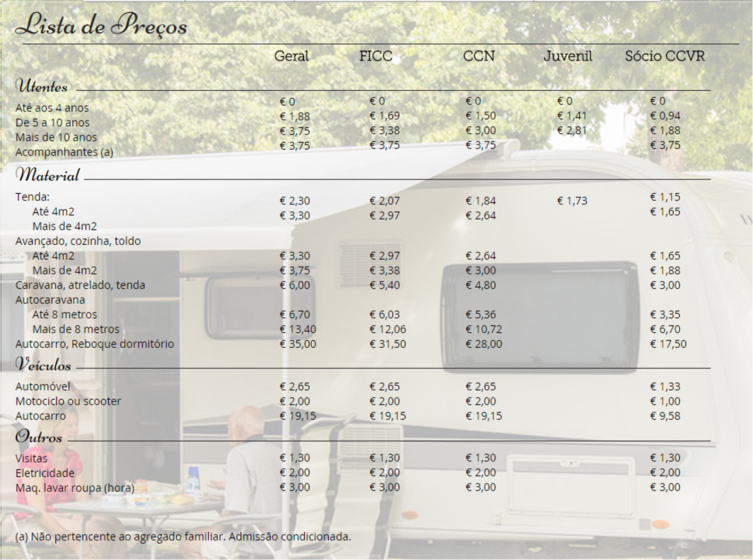Viewport: 753px width, 560px height.
Task: Click the 'Autocaravana' row label
Action: click(x=50, y=300)
